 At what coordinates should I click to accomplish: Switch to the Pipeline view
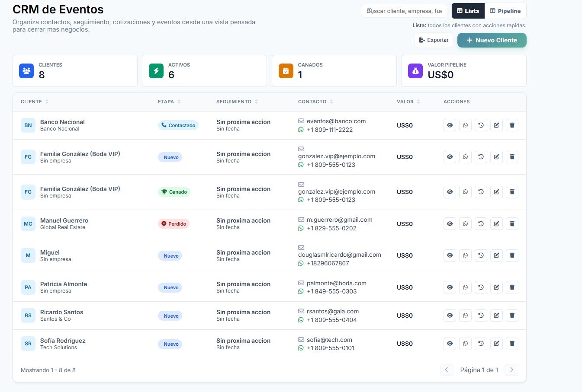505,11
